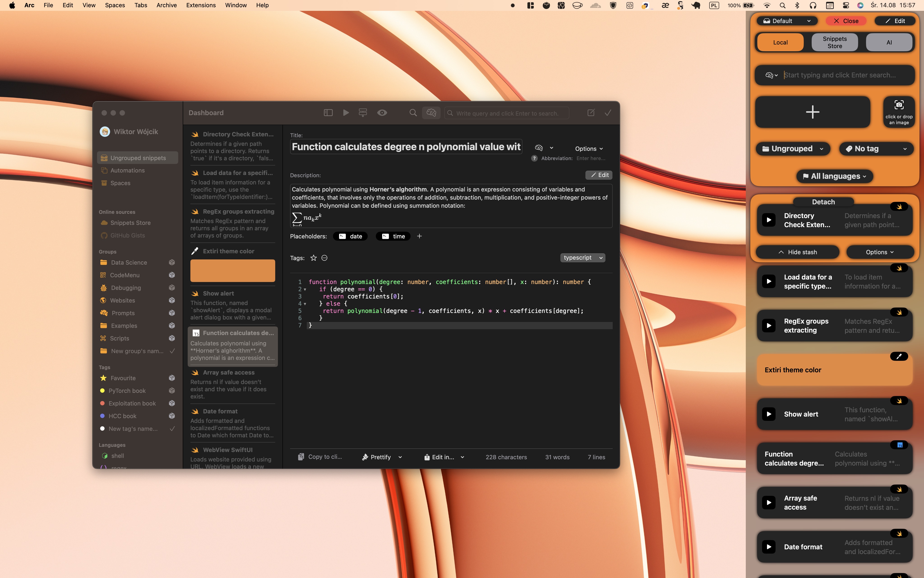924x578 pixels.
Task: Open search mode dropdown in side panel search
Action: (x=771, y=75)
